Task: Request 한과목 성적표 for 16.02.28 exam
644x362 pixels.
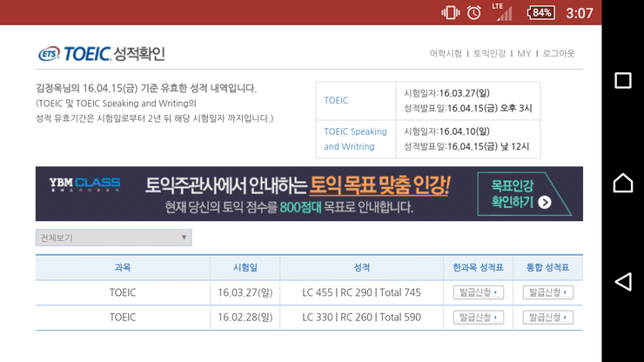Action: pos(479,318)
